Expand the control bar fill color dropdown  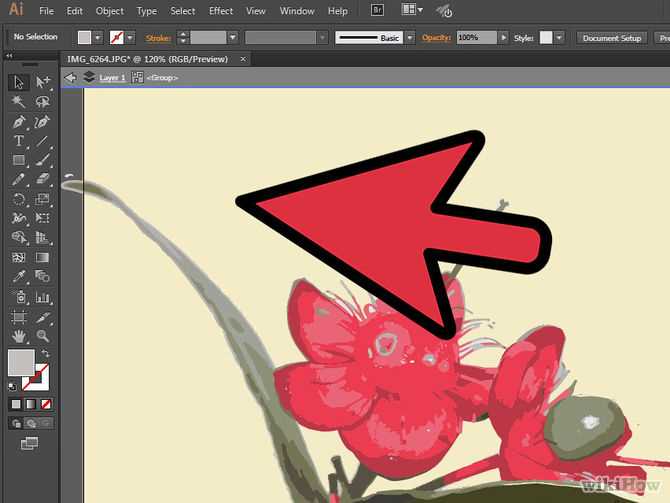[98, 38]
